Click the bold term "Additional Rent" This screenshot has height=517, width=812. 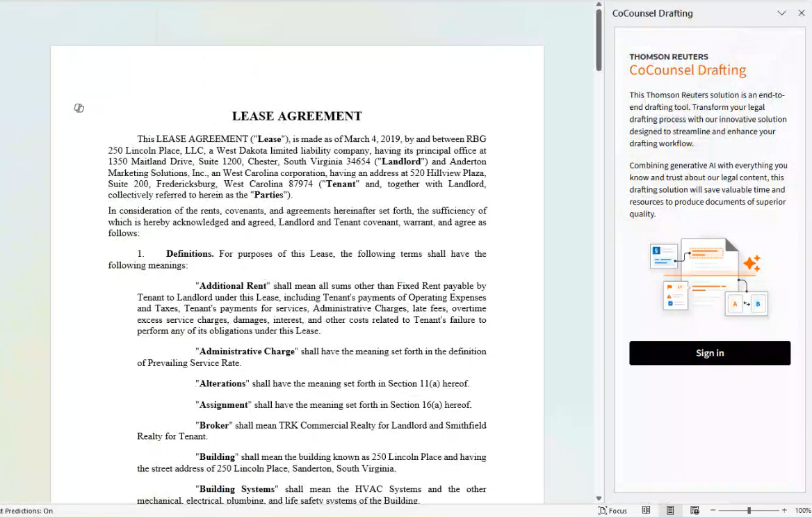pos(233,286)
